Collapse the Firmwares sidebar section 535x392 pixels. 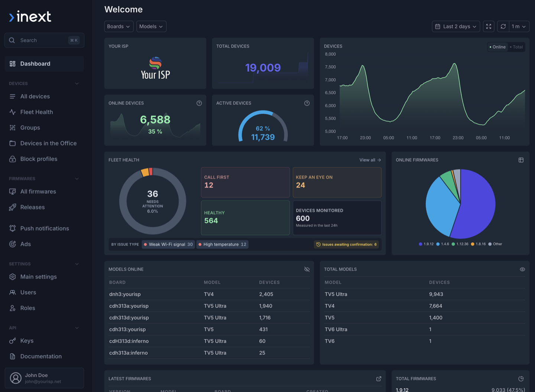77,179
